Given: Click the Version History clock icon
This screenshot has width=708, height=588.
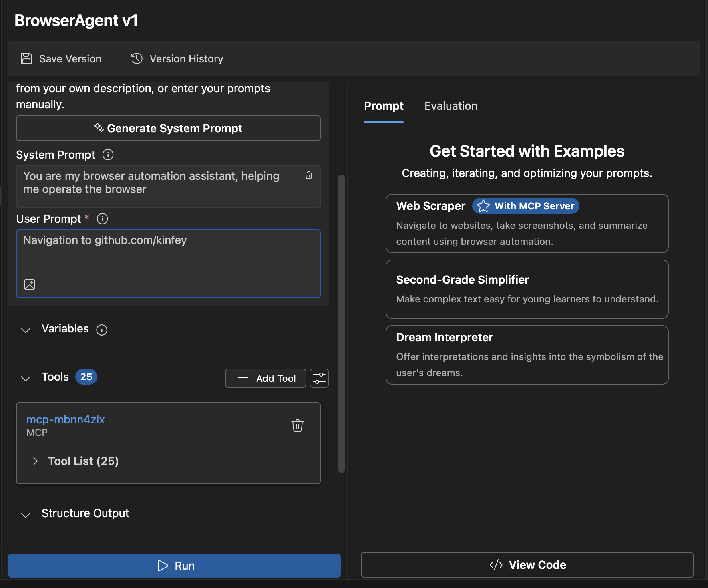Looking at the screenshot, I should [137, 58].
